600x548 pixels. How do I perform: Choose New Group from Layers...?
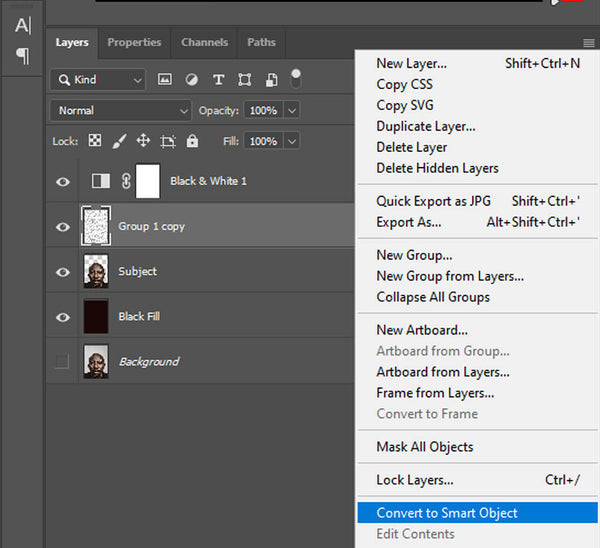coord(478,276)
